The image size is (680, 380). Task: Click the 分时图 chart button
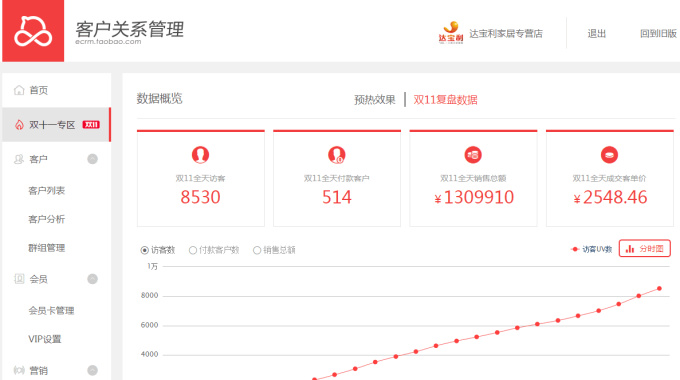(644, 249)
